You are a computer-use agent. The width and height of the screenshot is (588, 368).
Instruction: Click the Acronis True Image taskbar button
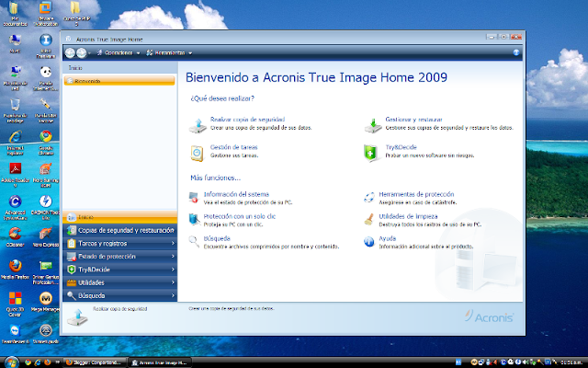(160, 362)
